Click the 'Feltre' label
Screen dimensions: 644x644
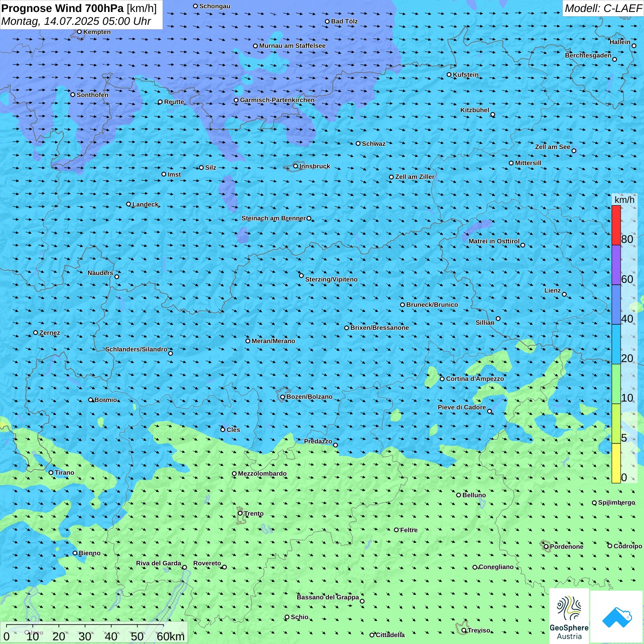pyautogui.click(x=409, y=530)
